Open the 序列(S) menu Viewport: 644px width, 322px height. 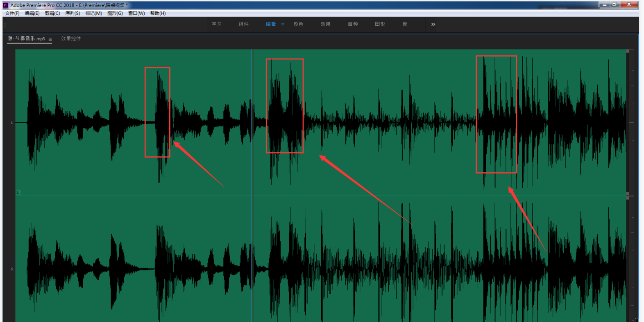[73, 14]
